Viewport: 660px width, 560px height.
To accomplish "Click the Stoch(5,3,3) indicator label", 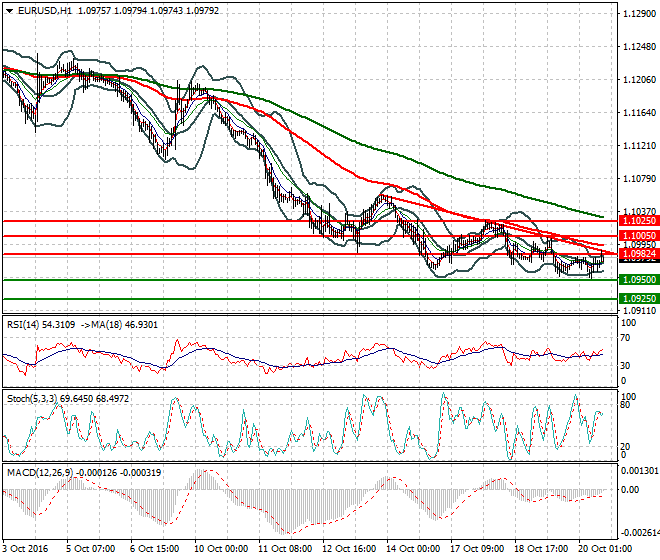I will pyautogui.click(x=32, y=398).
